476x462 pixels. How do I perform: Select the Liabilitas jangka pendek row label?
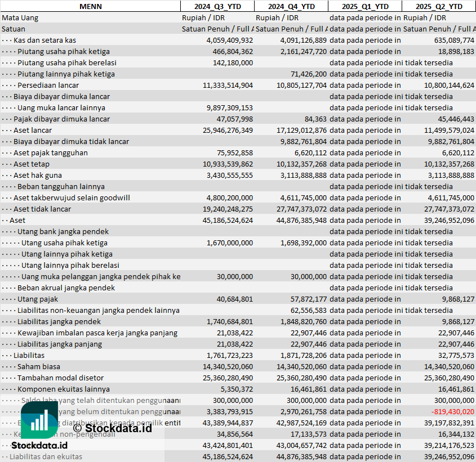click(x=59, y=321)
